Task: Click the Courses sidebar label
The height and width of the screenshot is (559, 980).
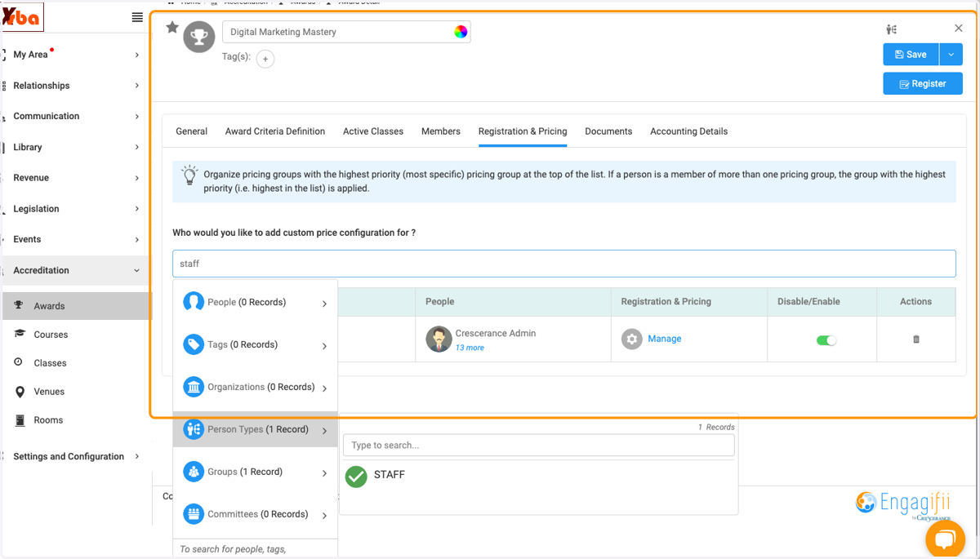Action: (x=51, y=335)
